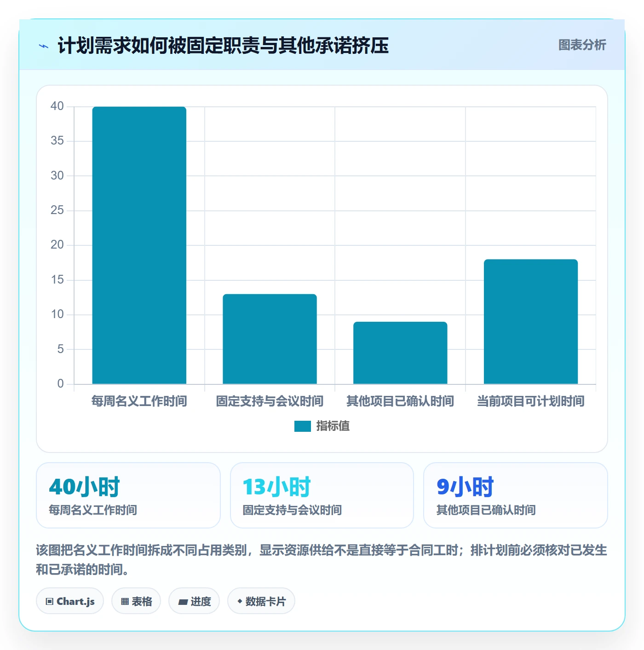Click the Chart.js tag chip
The width and height of the screenshot is (644, 650).
[70, 601]
